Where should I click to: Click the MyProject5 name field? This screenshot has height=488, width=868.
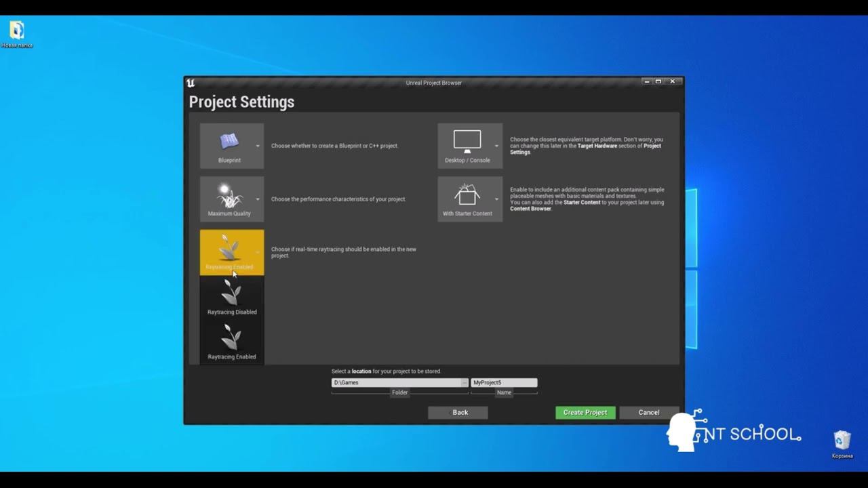504,382
